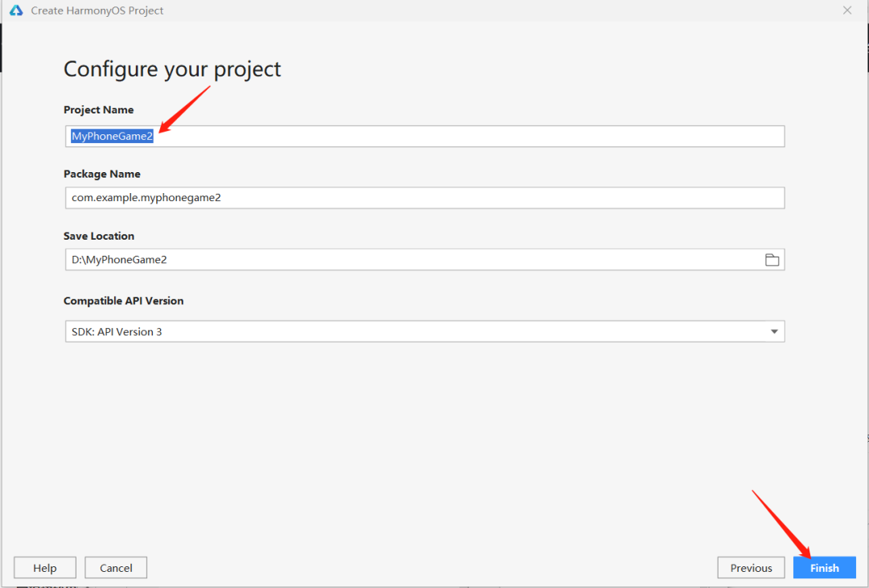The width and height of the screenshot is (869, 588).
Task: Click the highlighted MyPhoneGame2 project name text
Action: (x=112, y=137)
